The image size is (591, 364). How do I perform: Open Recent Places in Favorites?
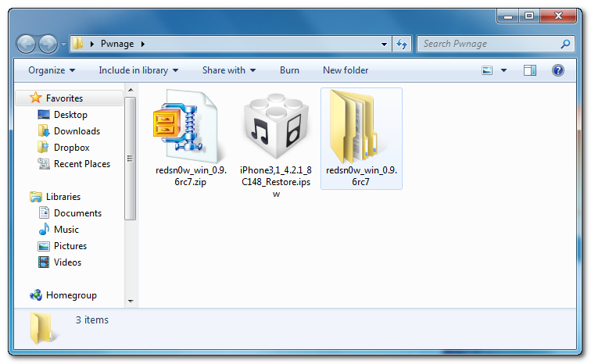coord(82,164)
